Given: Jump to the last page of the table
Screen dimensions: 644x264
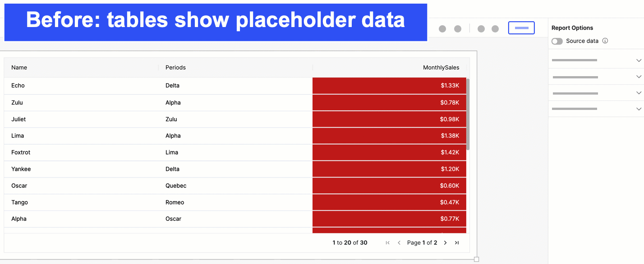Looking at the screenshot, I should pyautogui.click(x=456, y=242).
